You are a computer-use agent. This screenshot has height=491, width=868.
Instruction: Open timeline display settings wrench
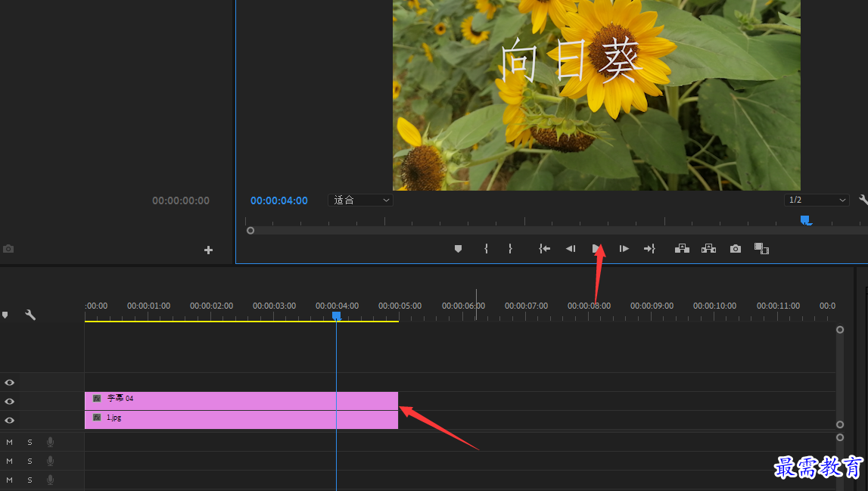pos(30,315)
